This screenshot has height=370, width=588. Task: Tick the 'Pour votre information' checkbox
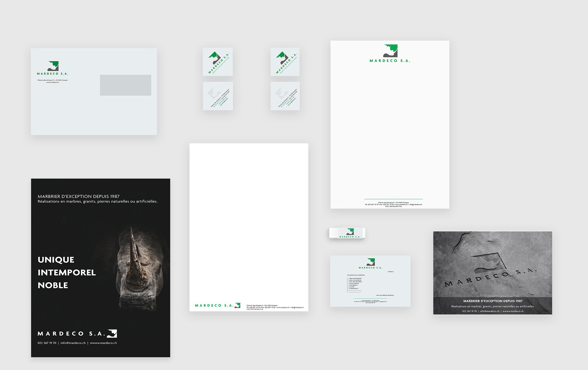pyautogui.click(x=348, y=282)
